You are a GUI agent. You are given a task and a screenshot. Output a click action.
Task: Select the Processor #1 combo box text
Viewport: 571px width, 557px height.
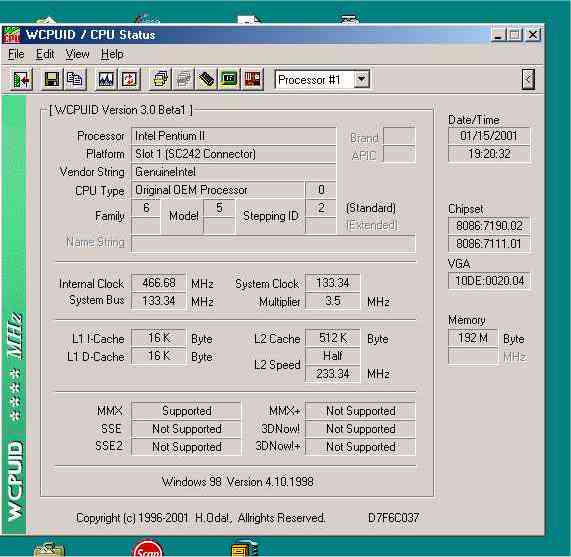tap(309, 80)
